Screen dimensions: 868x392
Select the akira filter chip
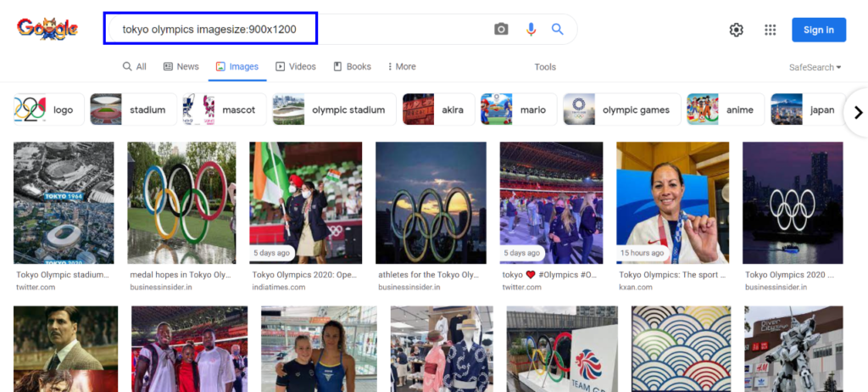click(438, 109)
